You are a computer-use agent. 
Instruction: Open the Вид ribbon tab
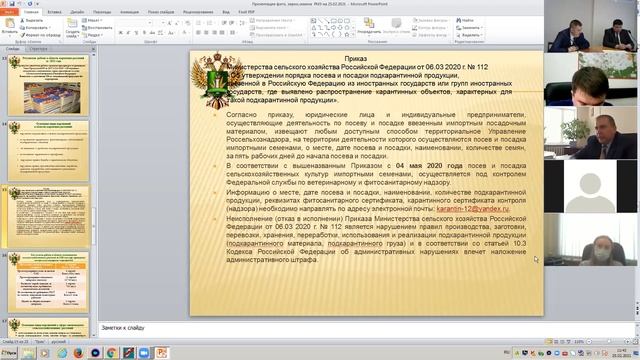[x=226, y=12]
